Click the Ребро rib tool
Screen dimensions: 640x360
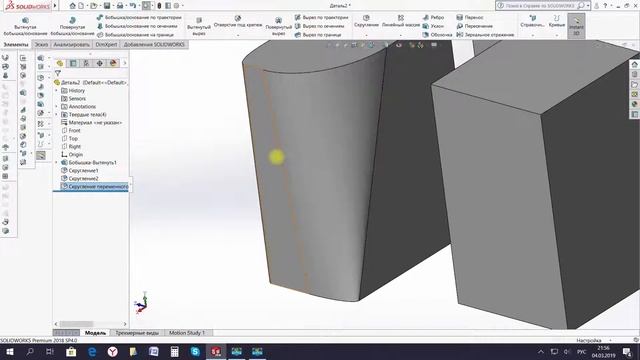click(x=433, y=18)
